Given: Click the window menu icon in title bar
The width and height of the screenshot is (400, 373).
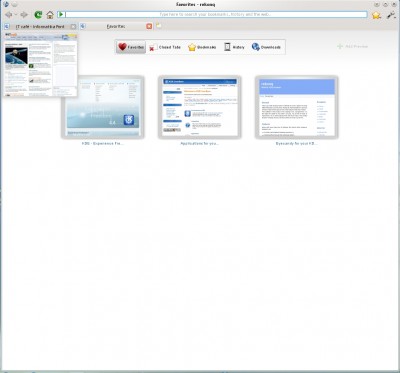Looking at the screenshot, I should point(6,4).
